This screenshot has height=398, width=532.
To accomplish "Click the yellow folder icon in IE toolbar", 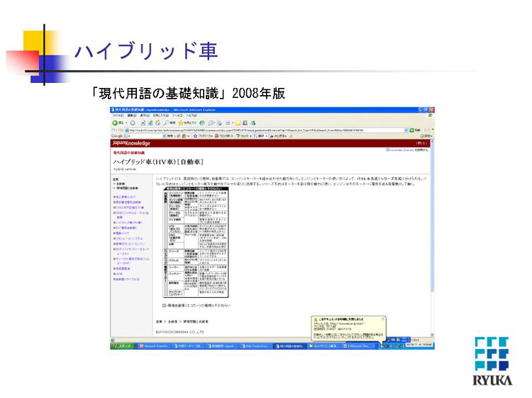I will coord(238,123).
